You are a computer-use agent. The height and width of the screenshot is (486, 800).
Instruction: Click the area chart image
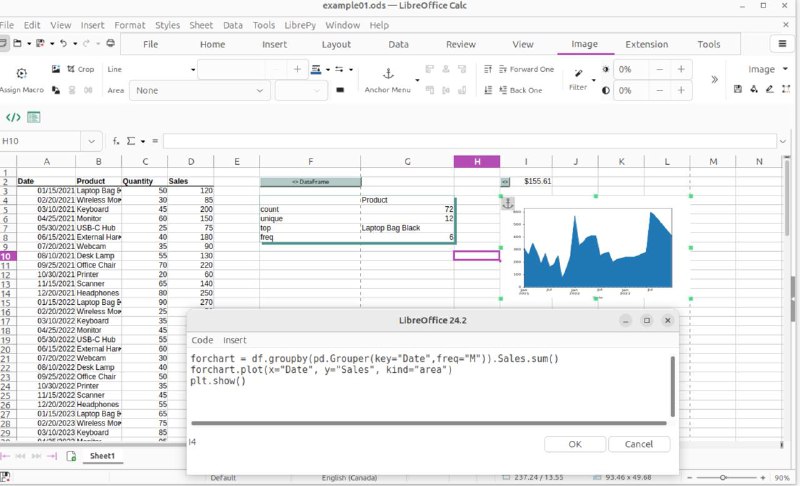click(x=596, y=248)
